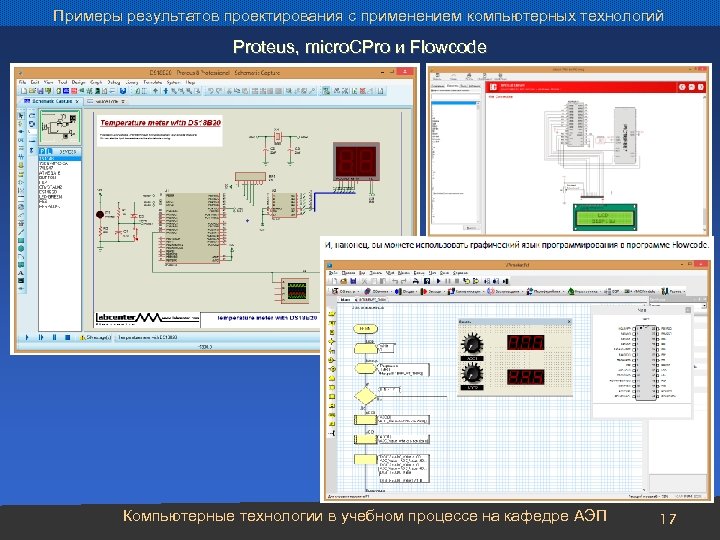Click the Help question icon in Flowcode toolbar
Image resolution: width=720 pixels, height=540 pixels.
pos(427,281)
